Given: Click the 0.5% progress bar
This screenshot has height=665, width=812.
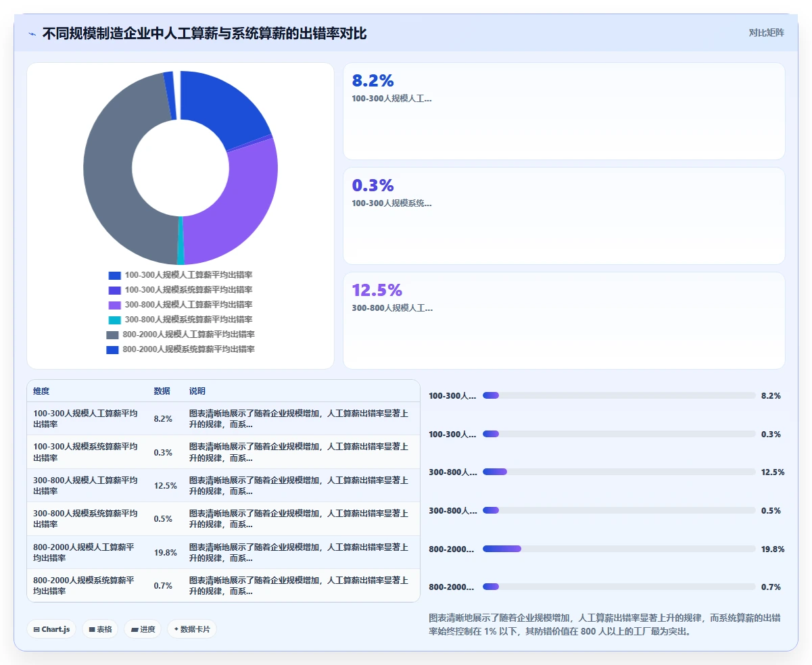Looking at the screenshot, I should click(619, 510).
